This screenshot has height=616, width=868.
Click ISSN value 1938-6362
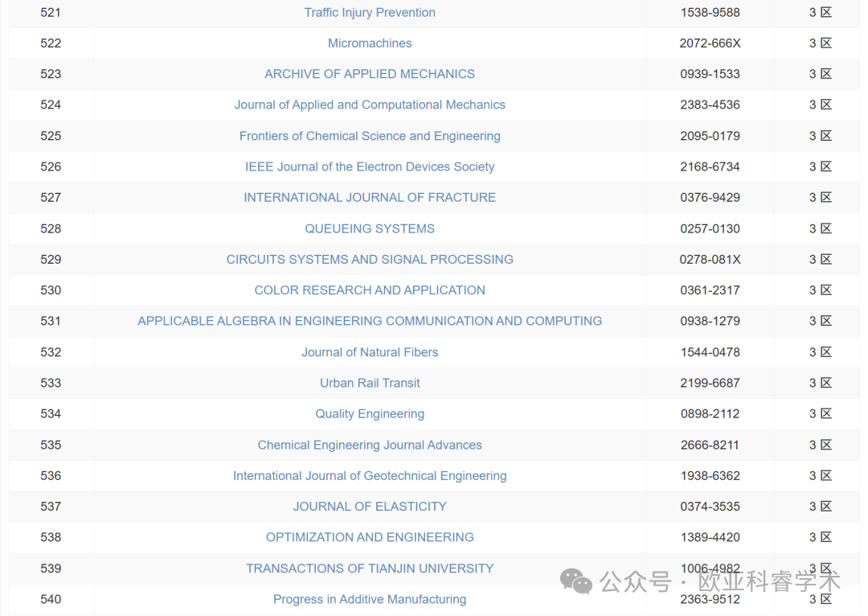coord(710,475)
